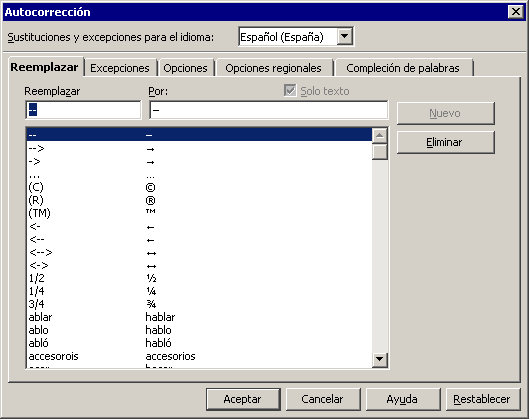
Task: Select the (TM) trademark row
Action: (199, 213)
